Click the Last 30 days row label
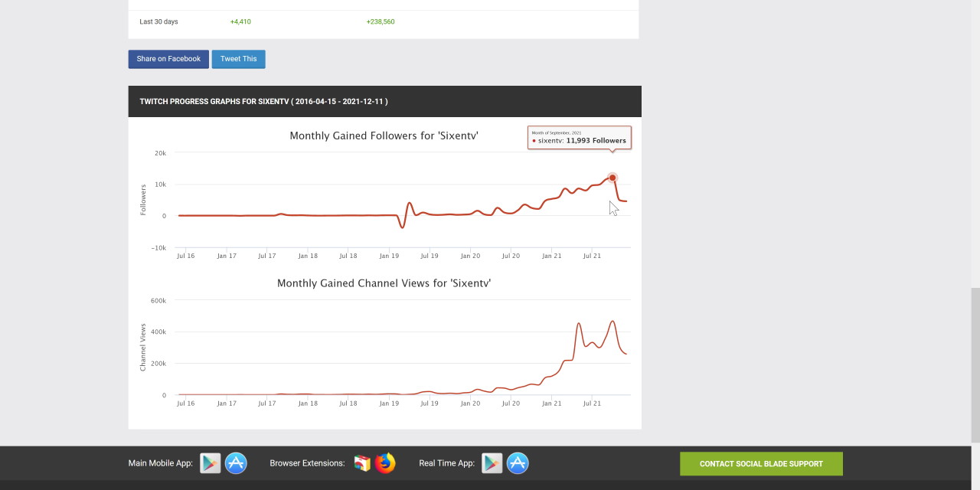This screenshot has height=490, width=980. pyautogui.click(x=158, y=21)
